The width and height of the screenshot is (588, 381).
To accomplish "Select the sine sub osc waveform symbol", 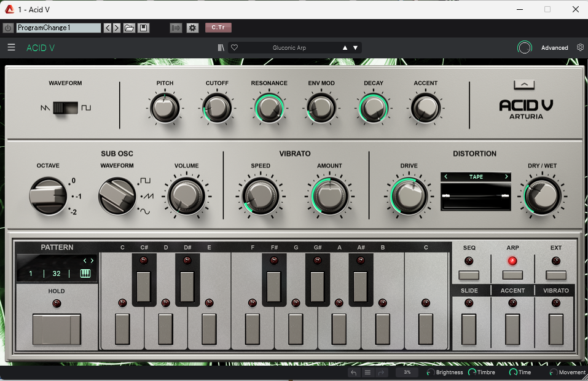I will click(x=145, y=211).
